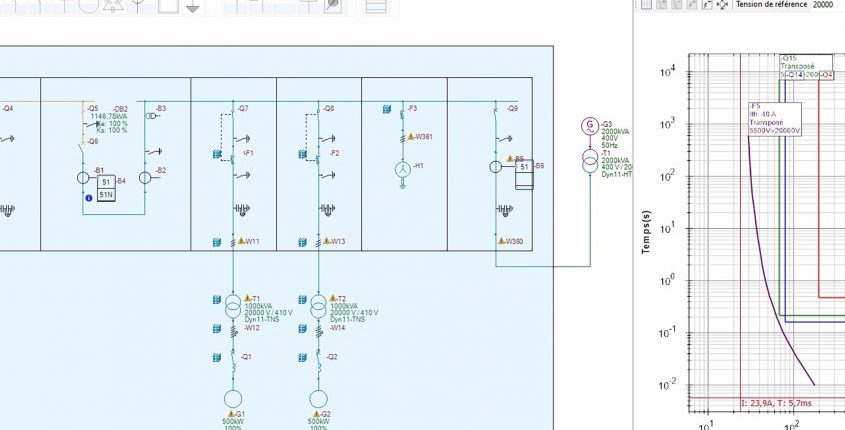Click the blue info badge below -B1

[x=89, y=198]
